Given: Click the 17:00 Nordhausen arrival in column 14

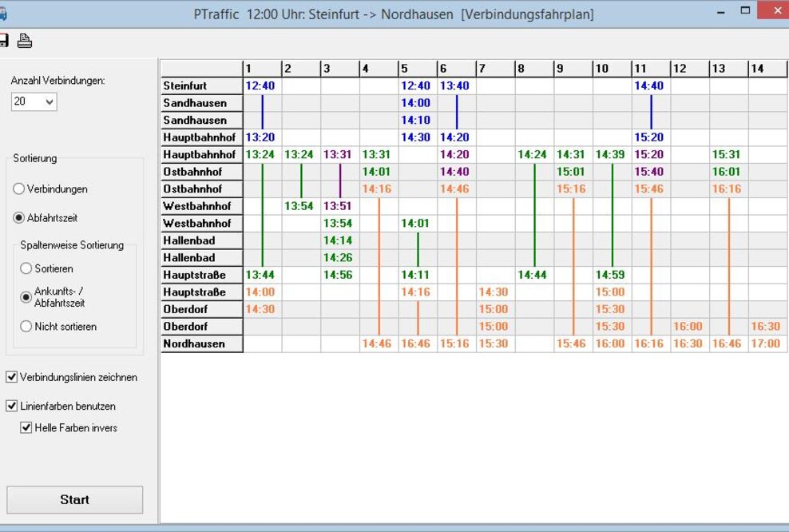Looking at the screenshot, I should (767, 344).
